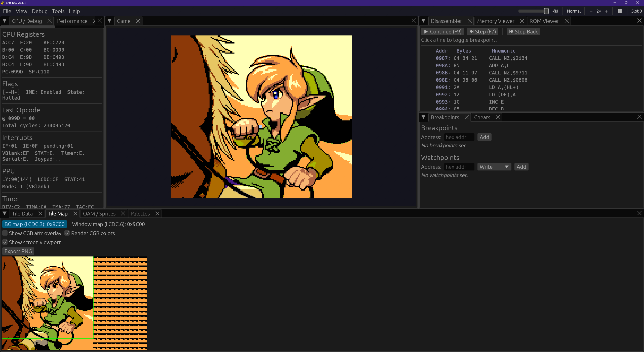Close the Cheats tab
Viewport: 644px width, 352px height.
click(x=498, y=117)
